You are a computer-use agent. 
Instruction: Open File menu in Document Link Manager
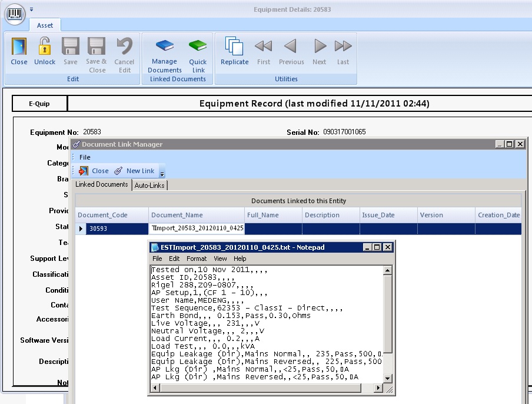pyautogui.click(x=85, y=157)
